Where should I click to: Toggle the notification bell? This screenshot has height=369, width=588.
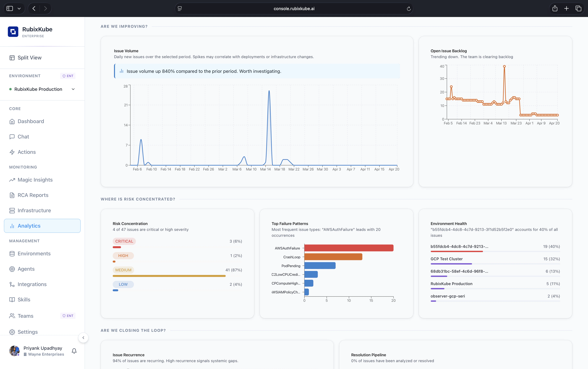(74, 351)
